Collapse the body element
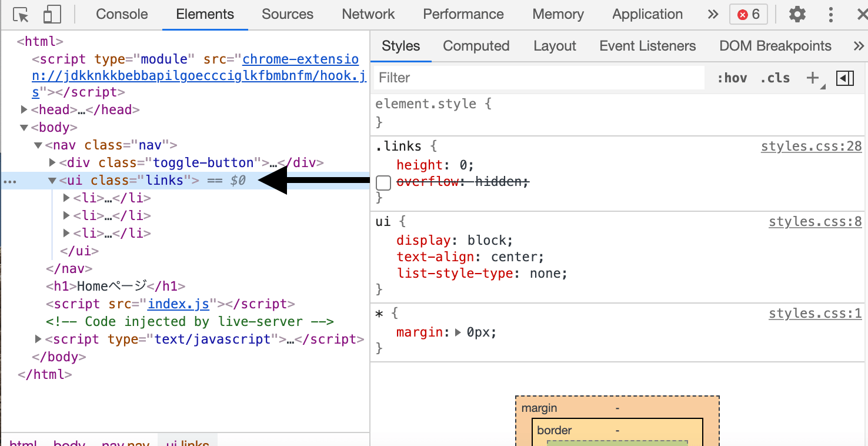Image resolution: width=868 pixels, height=446 pixels. click(x=24, y=127)
